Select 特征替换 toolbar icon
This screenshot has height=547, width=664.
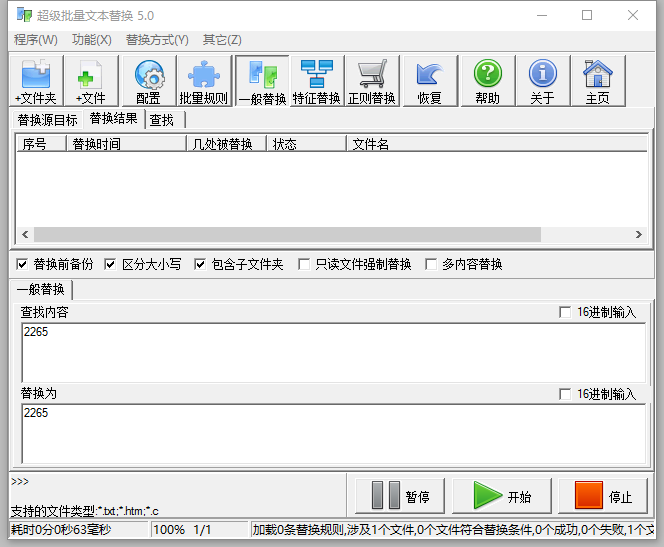pos(316,80)
